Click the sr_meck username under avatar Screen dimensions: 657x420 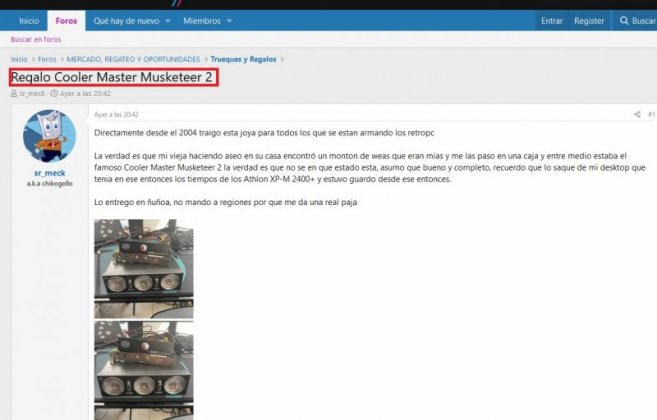coord(48,174)
